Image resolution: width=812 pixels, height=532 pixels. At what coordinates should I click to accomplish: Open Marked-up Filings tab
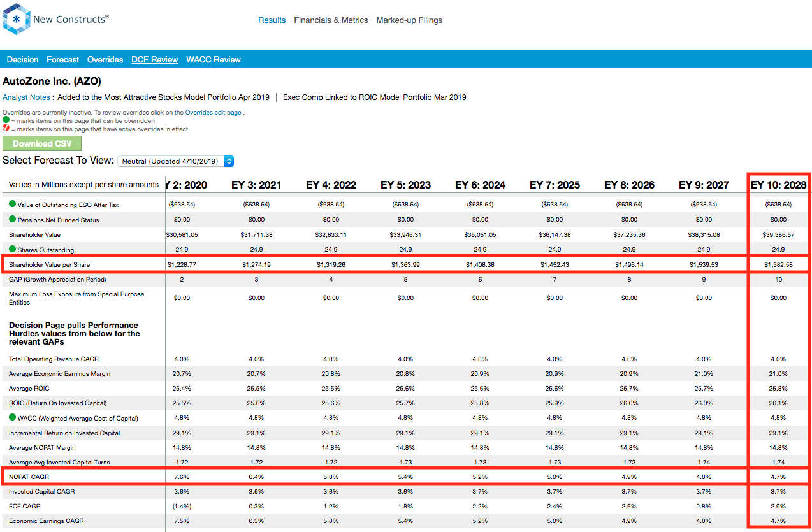click(409, 20)
